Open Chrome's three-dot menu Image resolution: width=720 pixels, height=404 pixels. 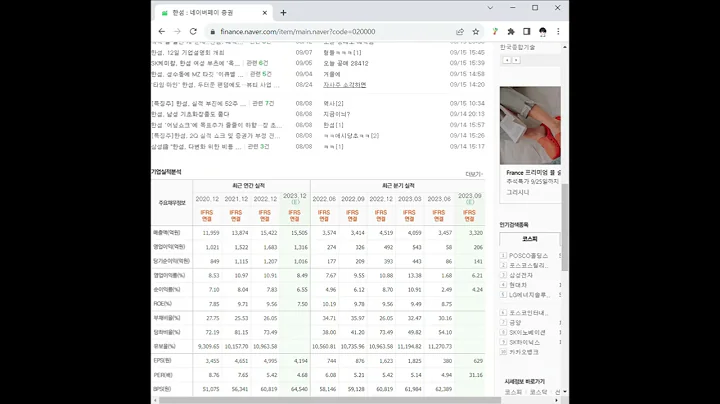[x=558, y=32]
